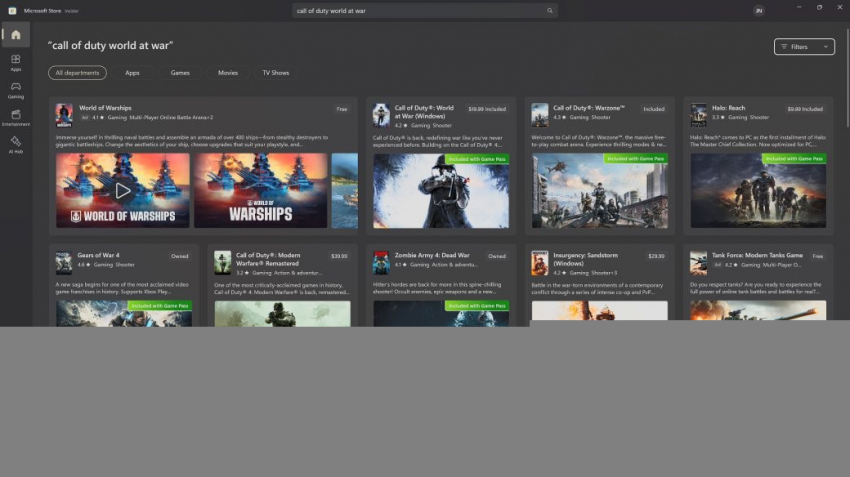Open Call of Duty: Modern Warfare Remastered title

268,259
